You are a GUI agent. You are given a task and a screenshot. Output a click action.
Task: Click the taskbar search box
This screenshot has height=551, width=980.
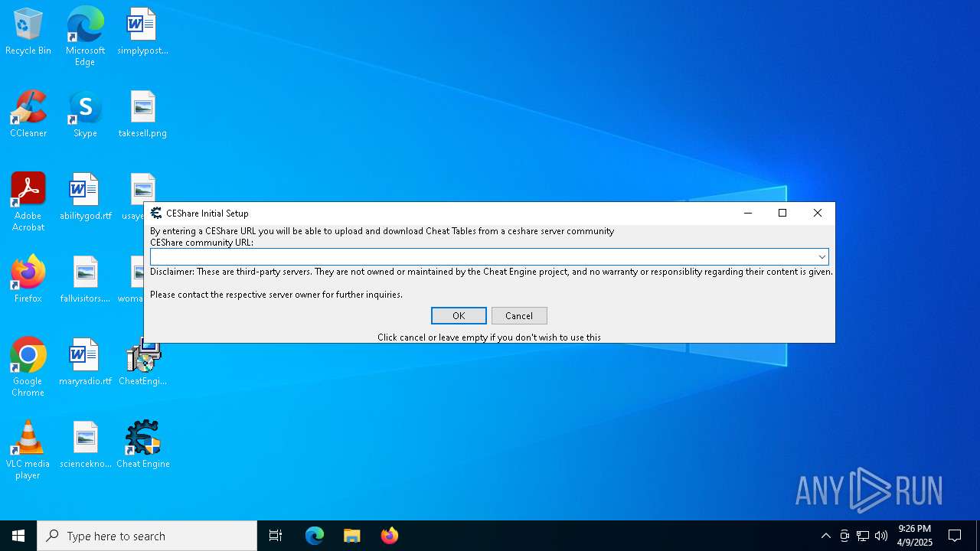click(147, 536)
